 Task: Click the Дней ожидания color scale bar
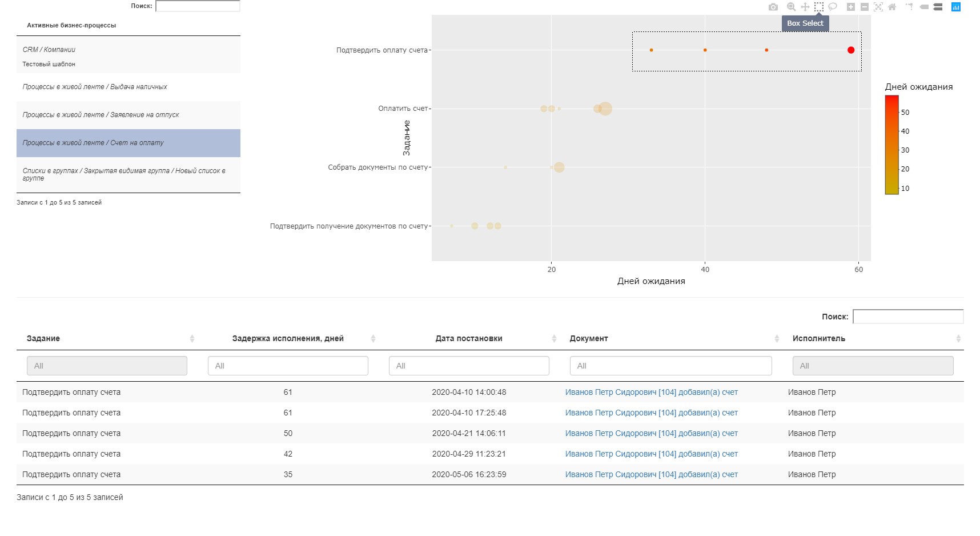pyautogui.click(x=891, y=145)
